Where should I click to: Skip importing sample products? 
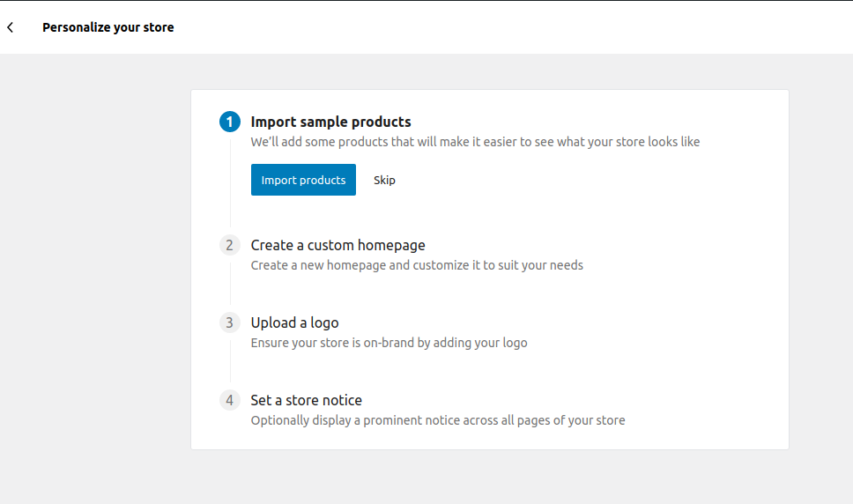click(384, 180)
